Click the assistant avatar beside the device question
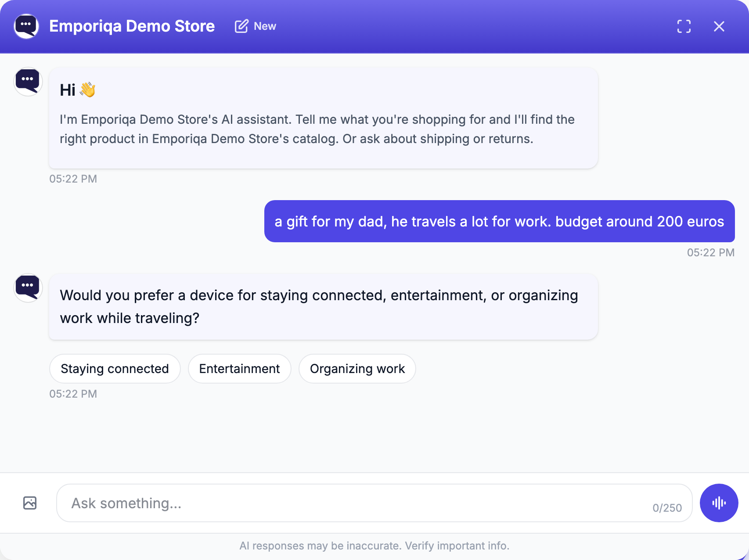749x560 pixels. point(28,288)
